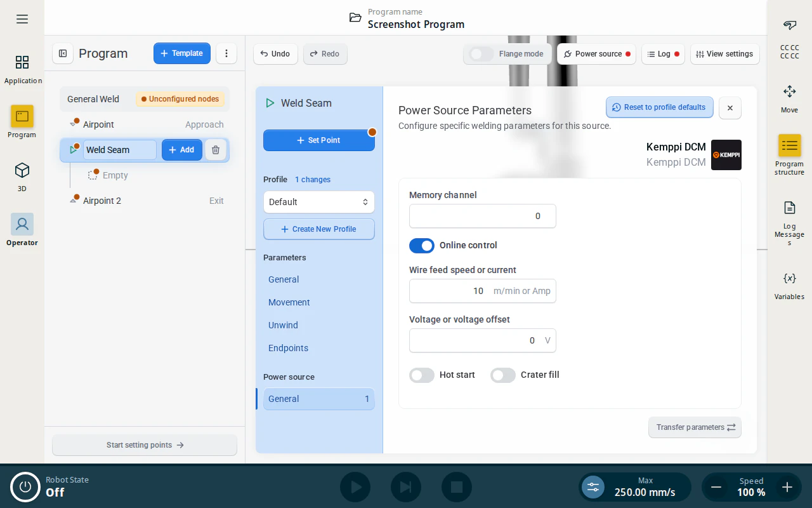Open the Application sidebar icon
This screenshot has width=812, height=508.
coord(22,69)
